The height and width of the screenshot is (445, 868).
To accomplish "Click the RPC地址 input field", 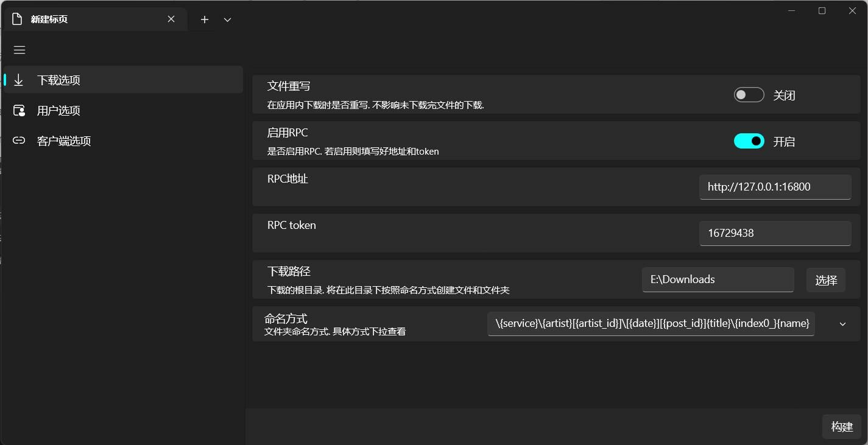I will (x=775, y=187).
